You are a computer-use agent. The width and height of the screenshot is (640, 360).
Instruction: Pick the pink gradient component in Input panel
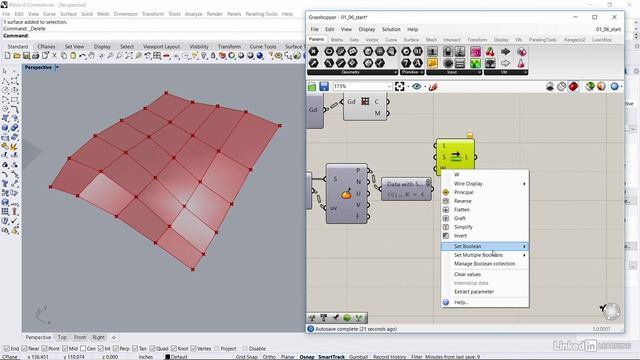click(476, 51)
